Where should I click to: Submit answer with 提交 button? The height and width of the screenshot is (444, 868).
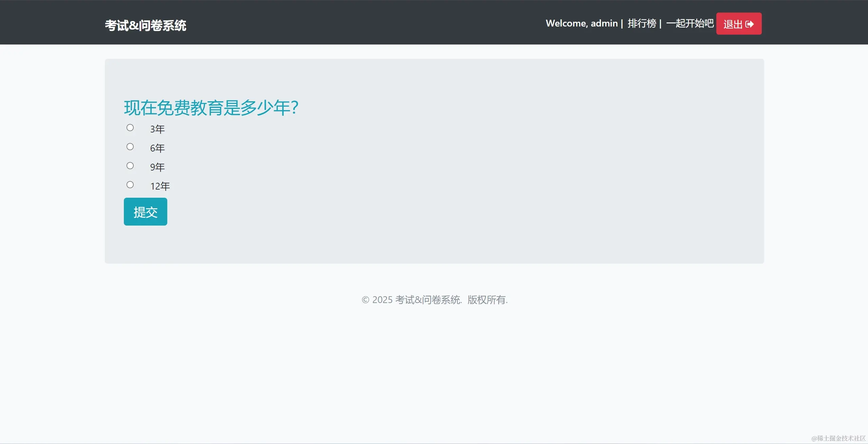pos(145,212)
